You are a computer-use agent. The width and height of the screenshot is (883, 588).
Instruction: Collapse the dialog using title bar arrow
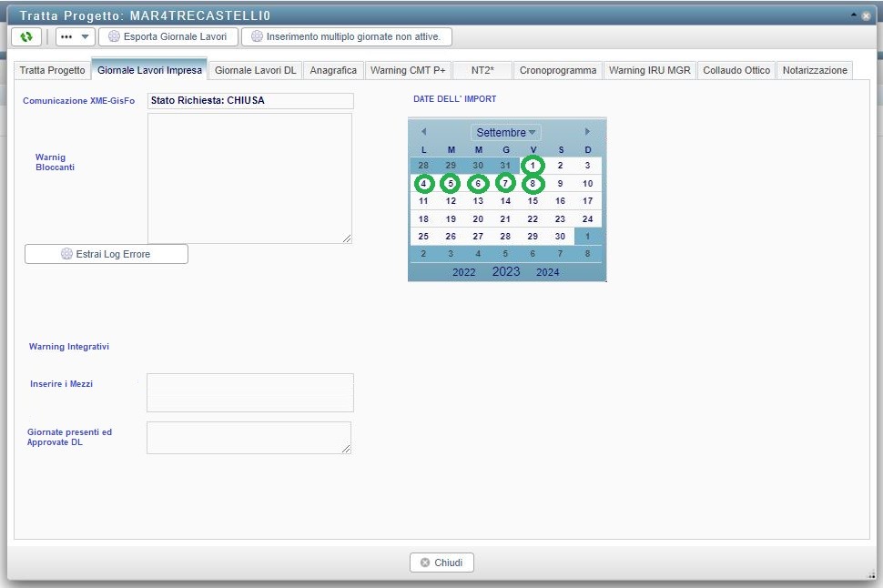854,15
